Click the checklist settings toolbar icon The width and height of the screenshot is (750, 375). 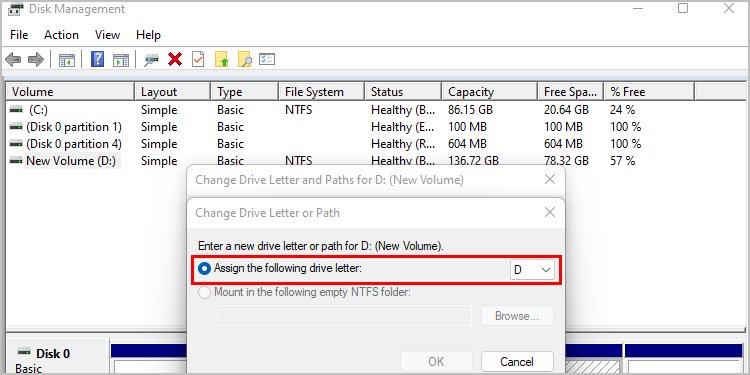pyautogui.click(x=267, y=59)
